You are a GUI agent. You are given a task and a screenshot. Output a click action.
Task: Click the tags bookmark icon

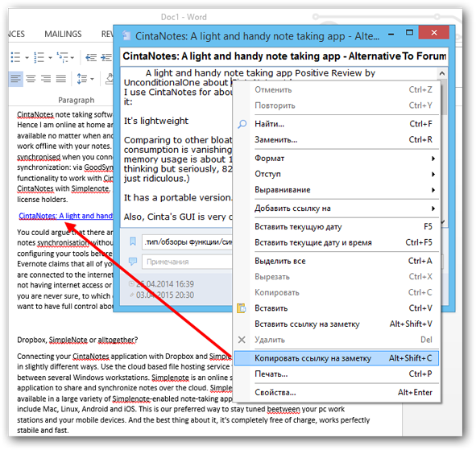coord(133,242)
